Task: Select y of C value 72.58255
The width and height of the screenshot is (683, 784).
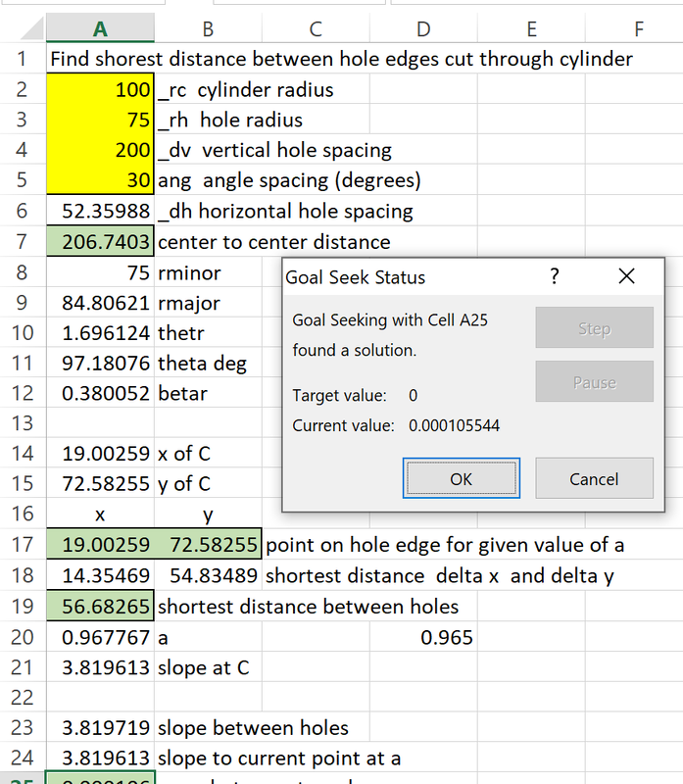Action: pyautogui.click(x=101, y=483)
